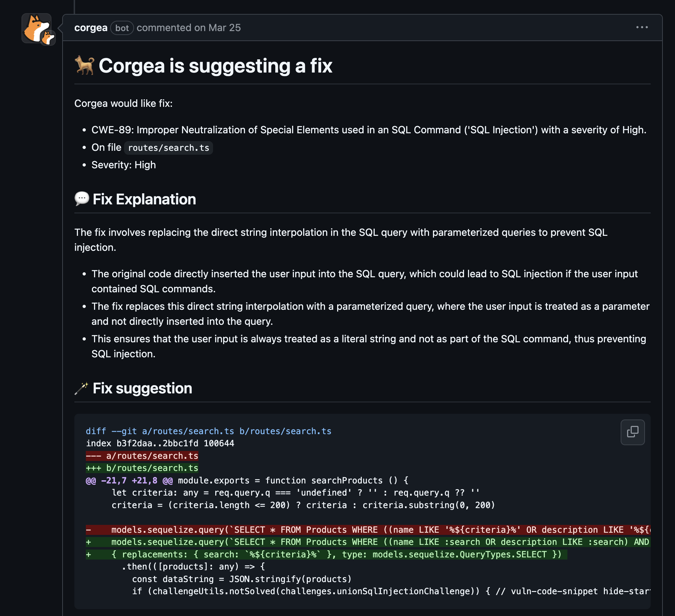
Task: Click the routes/search.ts inline file name
Action: coord(168,148)
